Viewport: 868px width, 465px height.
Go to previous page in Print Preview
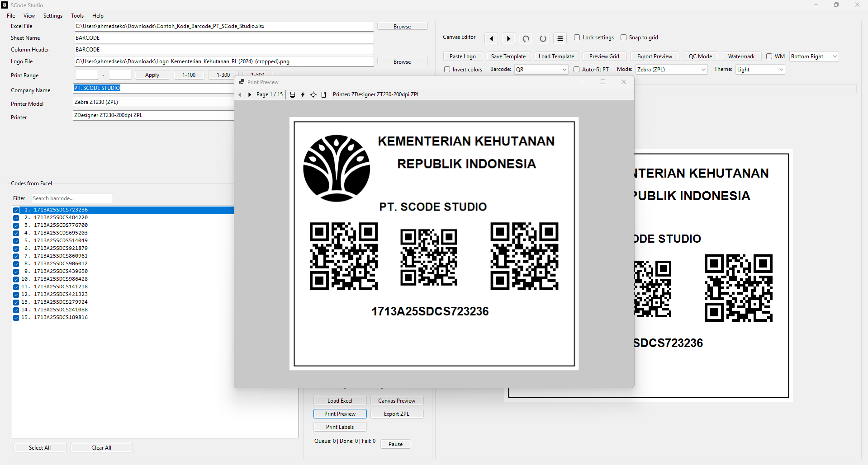point(240,94)
